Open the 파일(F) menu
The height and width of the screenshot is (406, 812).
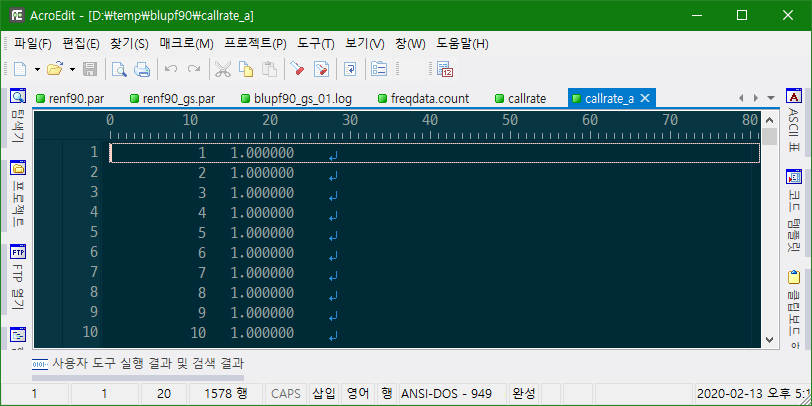(x=33, y=44)
